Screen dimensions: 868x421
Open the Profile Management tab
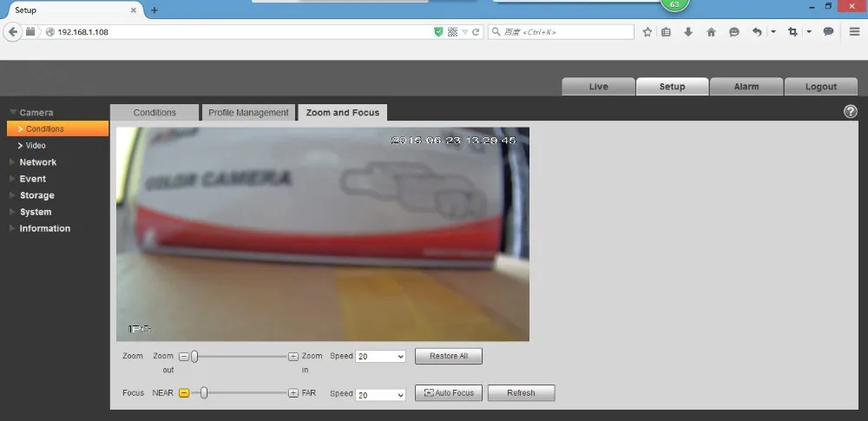(248, 113)
